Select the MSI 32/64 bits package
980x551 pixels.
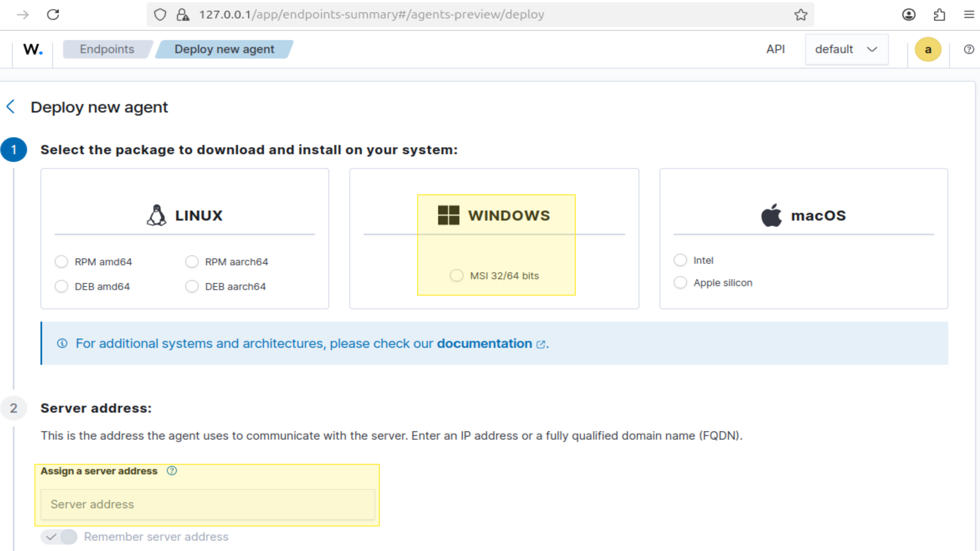click(x=457, y=275)
